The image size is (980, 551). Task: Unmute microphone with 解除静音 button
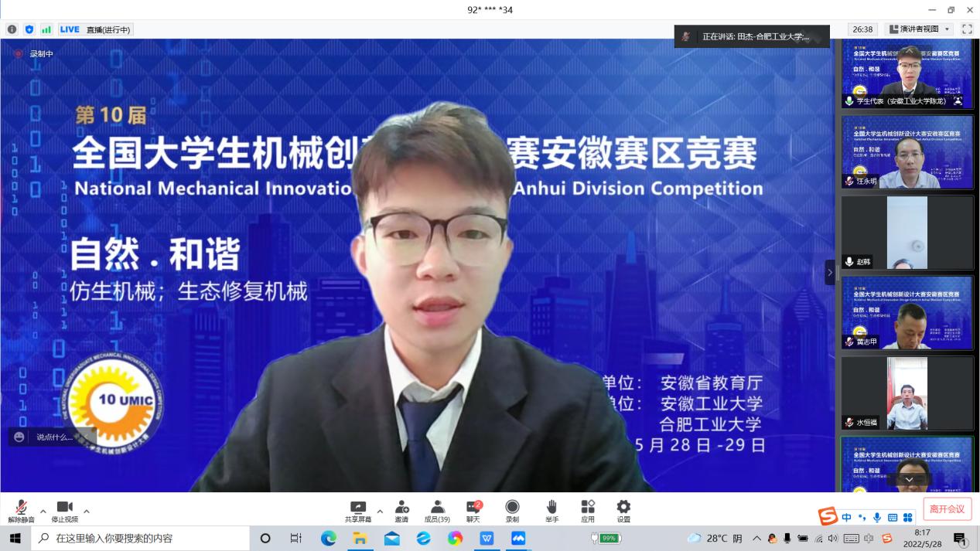tap(21, 510)
